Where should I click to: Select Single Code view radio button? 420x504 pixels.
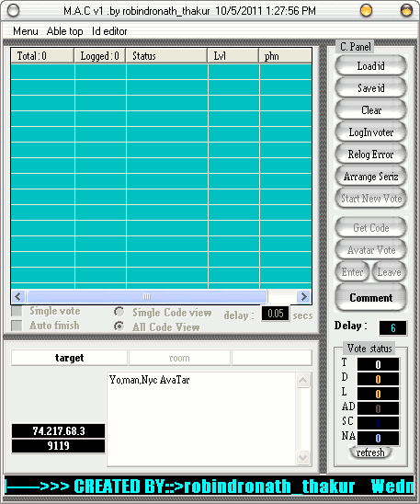(119, 312)
